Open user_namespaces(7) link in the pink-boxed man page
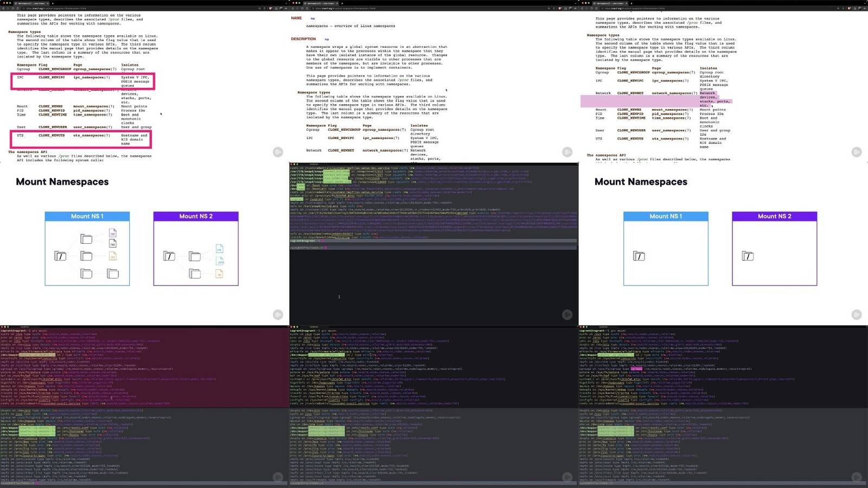The image size is (868, 488). coord(93,127)
